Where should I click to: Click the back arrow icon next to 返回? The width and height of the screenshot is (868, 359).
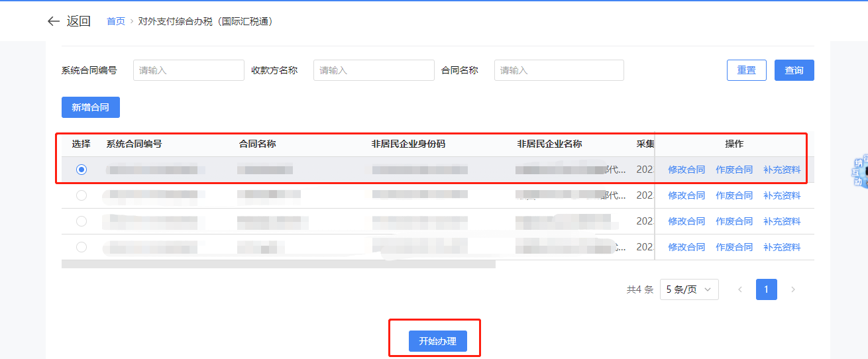click(x=54, y=21)
